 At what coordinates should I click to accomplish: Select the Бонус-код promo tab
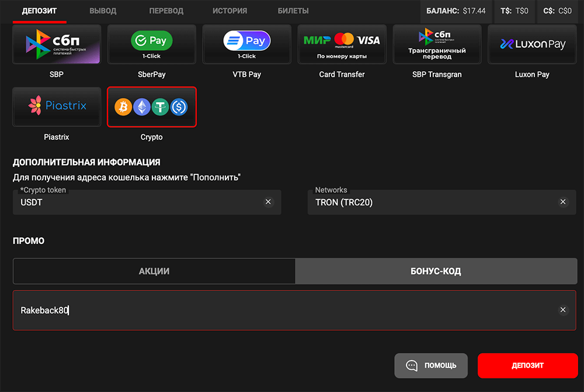[436, 271]
